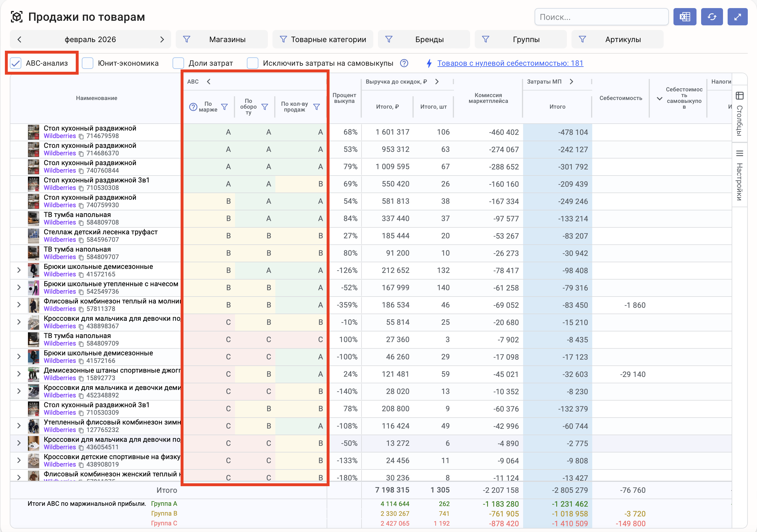Open the Столбцы side panel tab
Image resolution: width=757 pixels, height=532 pixels.
pos(739,114)
